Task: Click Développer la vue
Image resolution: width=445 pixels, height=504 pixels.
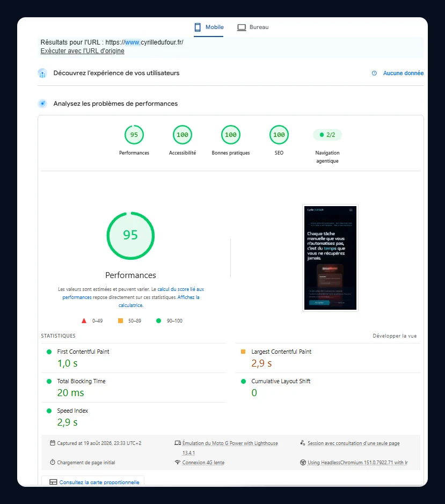Action: point(395,336)
